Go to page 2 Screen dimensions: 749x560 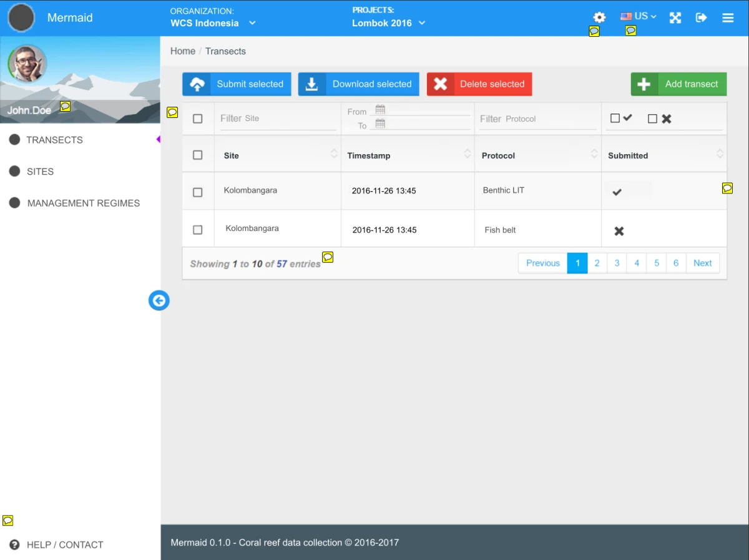point(597,263)
